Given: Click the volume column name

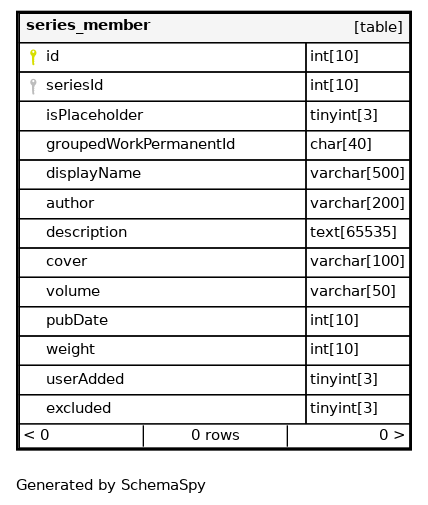Looking at the screenshot, I should 73,291.
